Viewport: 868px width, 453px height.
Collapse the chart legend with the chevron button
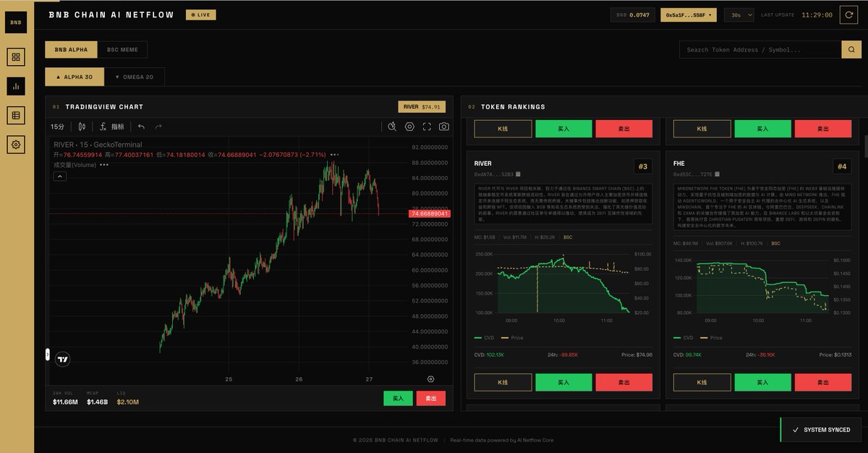pyautogui.click(x=59, y=177)
